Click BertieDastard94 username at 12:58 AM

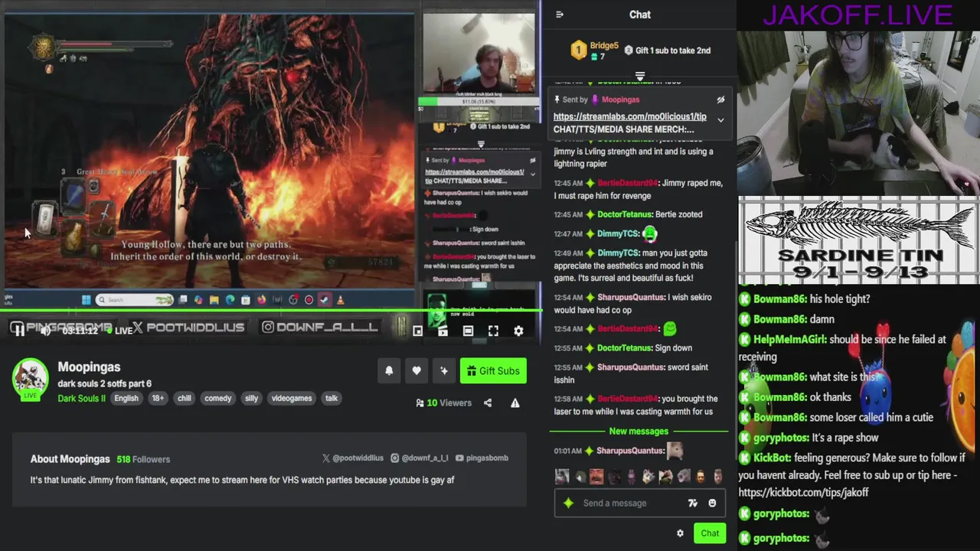point(627,399)
